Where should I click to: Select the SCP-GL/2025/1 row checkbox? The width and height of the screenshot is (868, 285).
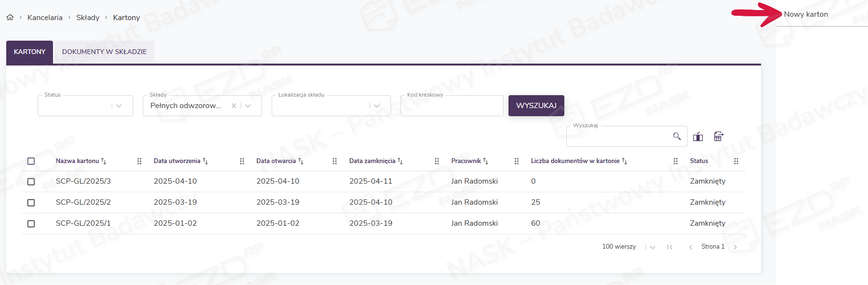click(31, 224)
